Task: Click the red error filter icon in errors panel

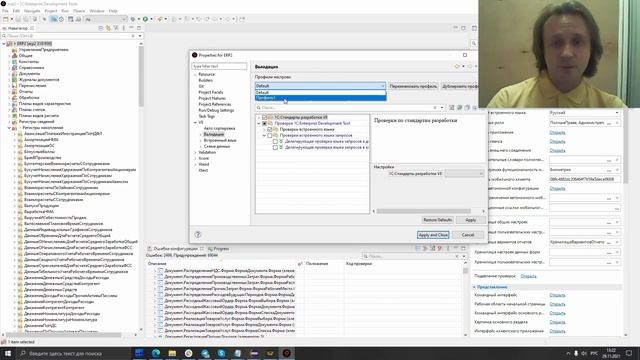Action: tap(440, 248)
